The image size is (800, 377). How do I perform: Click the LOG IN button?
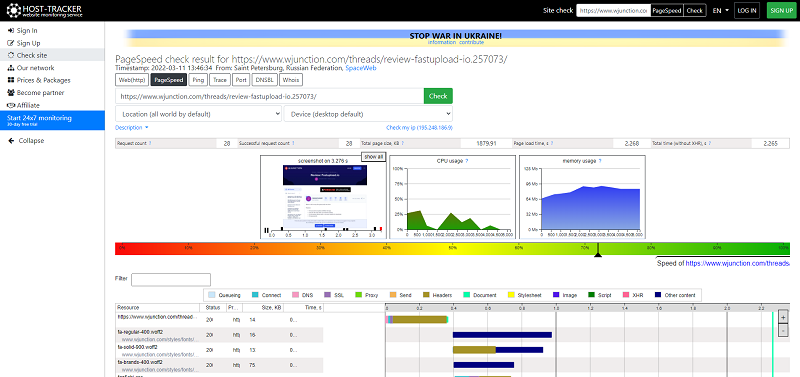click(747, 10)
